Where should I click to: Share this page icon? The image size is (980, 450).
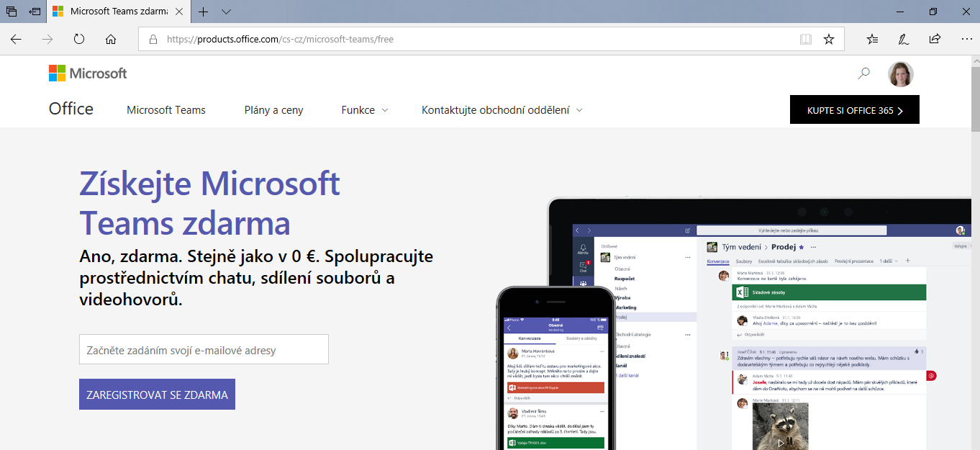click(935, 39)
